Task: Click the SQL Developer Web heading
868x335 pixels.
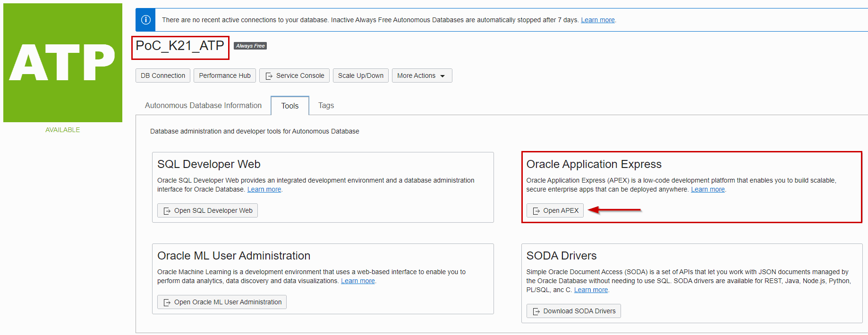Action: coord(209,164)
